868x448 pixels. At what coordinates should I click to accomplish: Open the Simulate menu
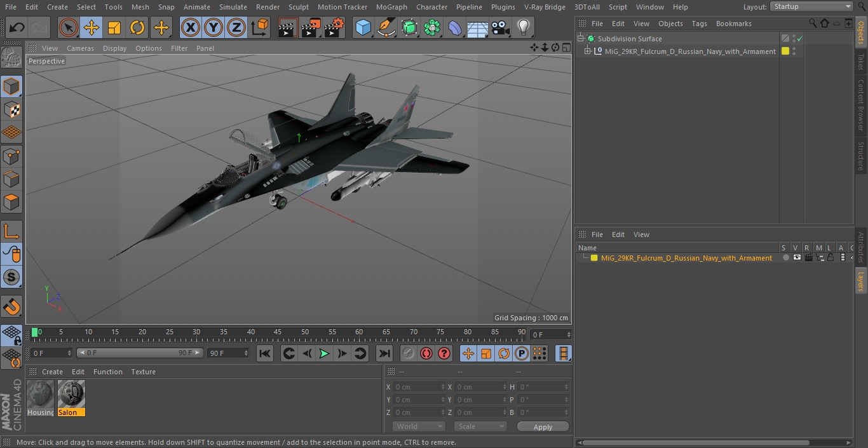coord(233,7)
